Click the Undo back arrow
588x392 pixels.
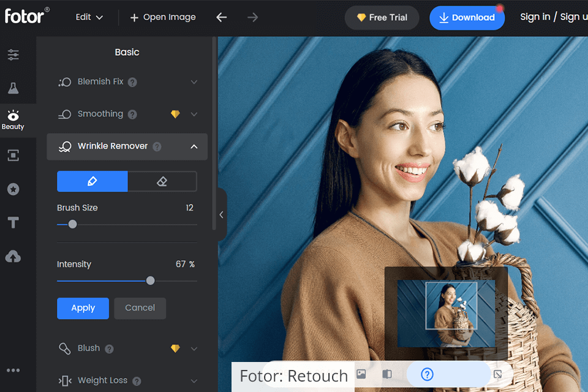(x=222, y=17)
